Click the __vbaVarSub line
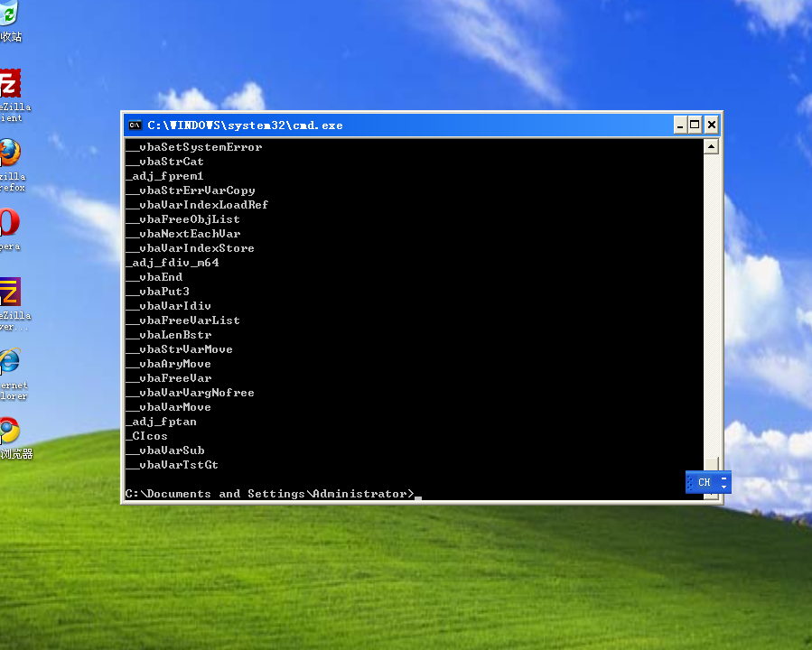 tap(165, 451)
